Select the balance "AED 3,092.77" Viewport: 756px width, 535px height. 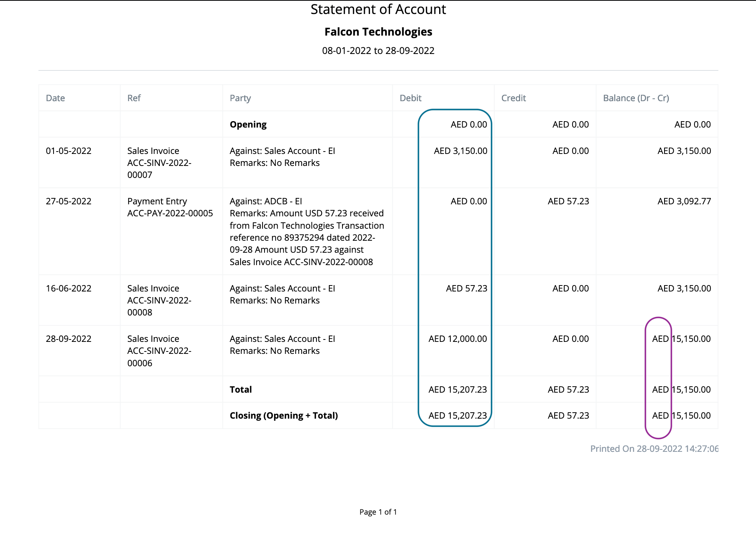[x=684, y=201]
